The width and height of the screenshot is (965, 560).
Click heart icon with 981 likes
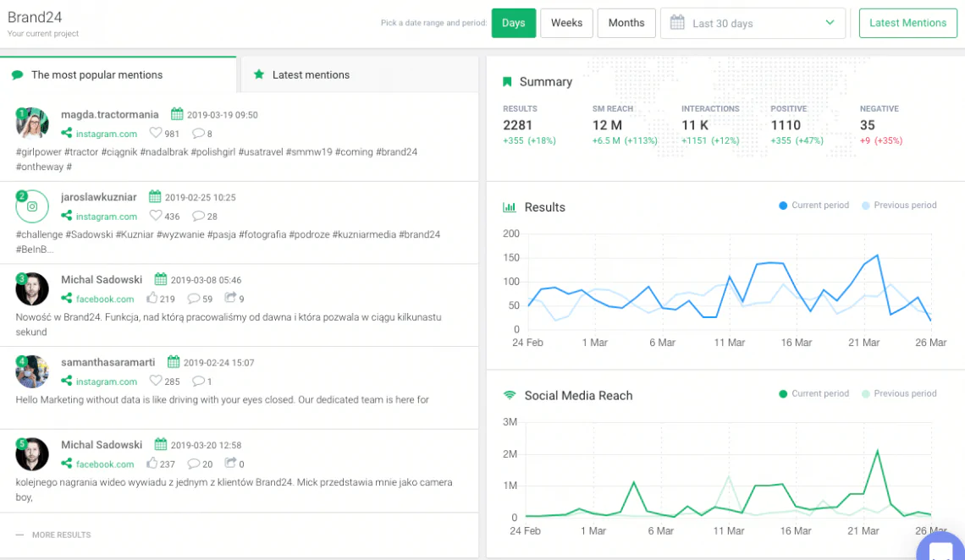tap(156, 133)
